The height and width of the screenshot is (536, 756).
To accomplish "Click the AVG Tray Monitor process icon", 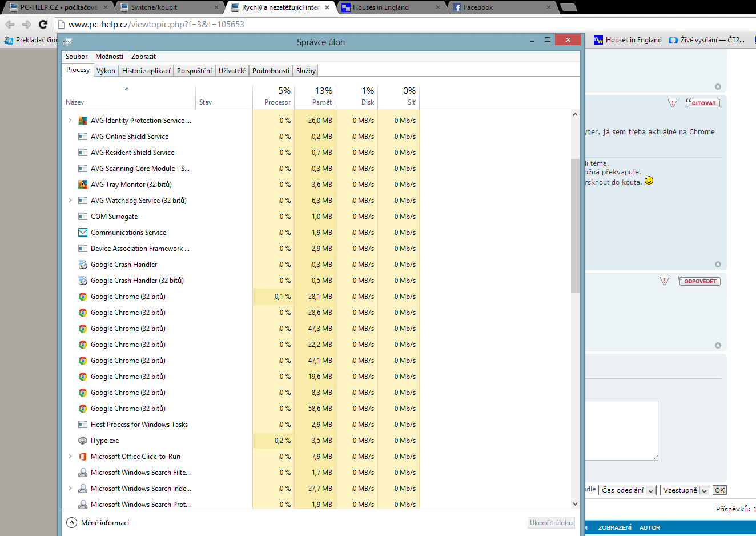I will [x=83, y=185].
